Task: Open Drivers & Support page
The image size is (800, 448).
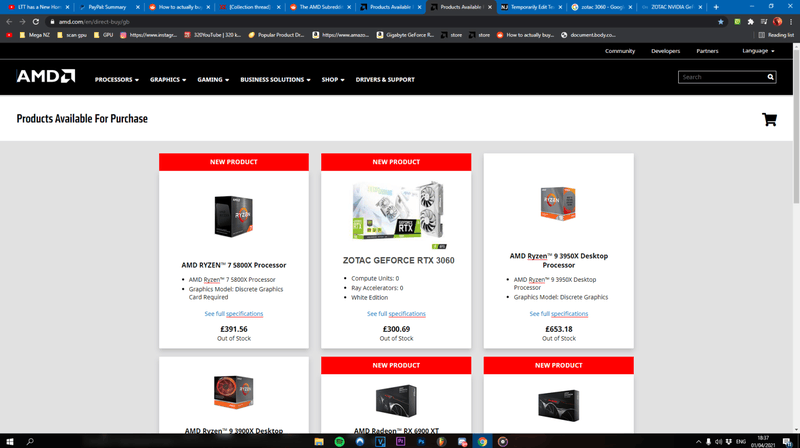Action: (x=385, y=80)
